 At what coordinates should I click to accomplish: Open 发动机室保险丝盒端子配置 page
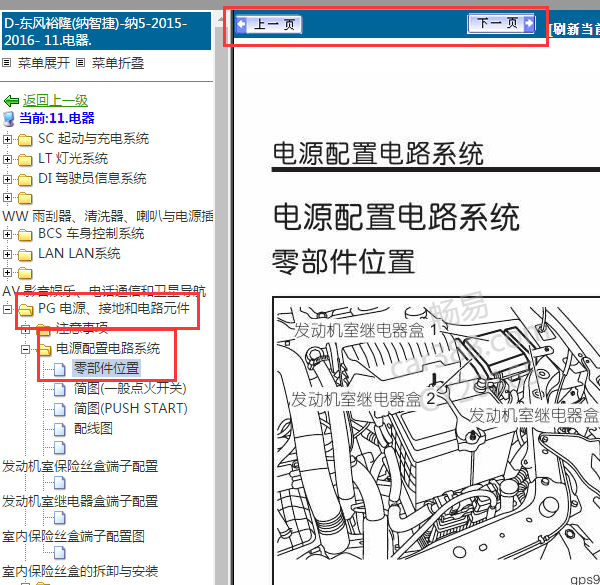tap(80, 466)
